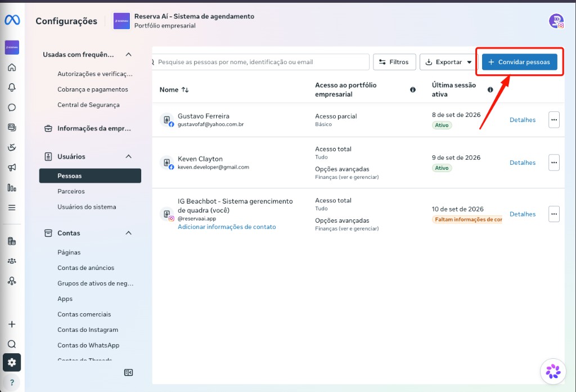The image size is (576, 392).
Task: Focus the people search field
Action: coord(260,62)
